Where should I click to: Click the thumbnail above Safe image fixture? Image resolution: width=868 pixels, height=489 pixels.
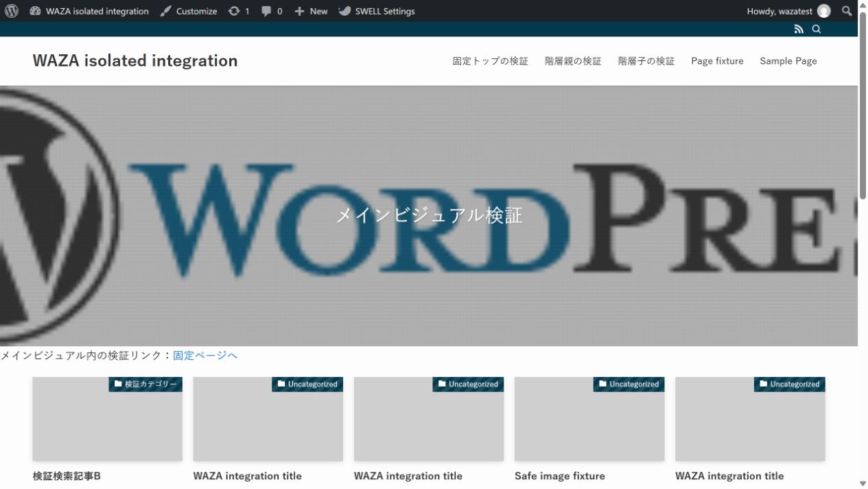point(589,419)
